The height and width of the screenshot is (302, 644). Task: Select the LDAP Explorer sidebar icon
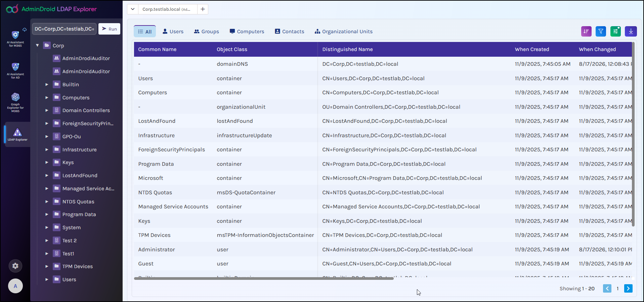point(17,134)
